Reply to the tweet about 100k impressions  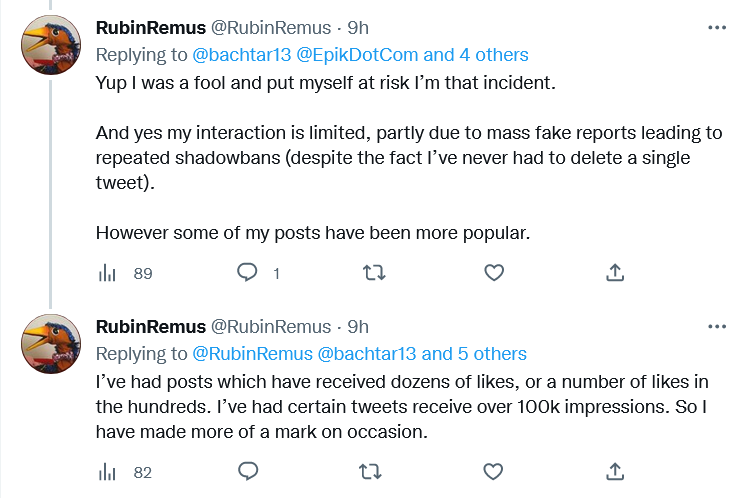[248, 471]
